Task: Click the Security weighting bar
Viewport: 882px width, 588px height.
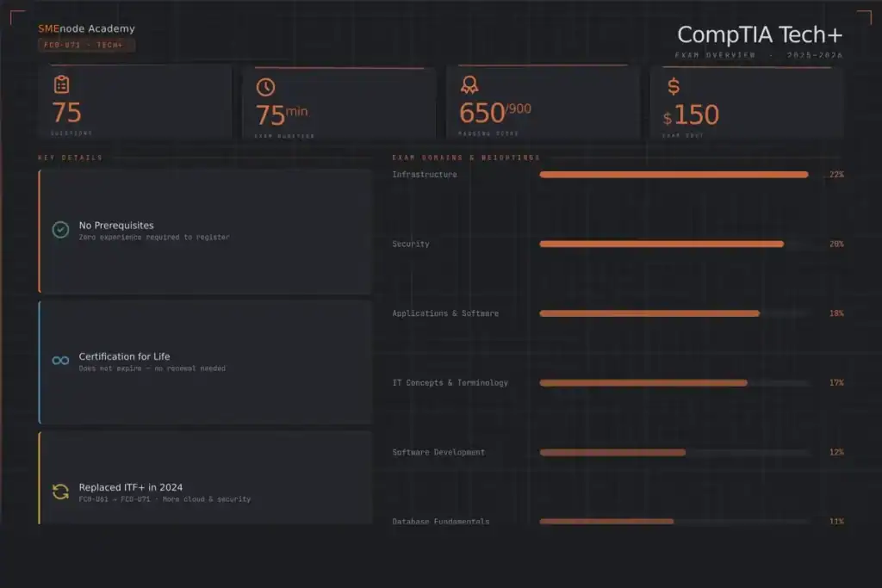Action: (661, 244)
